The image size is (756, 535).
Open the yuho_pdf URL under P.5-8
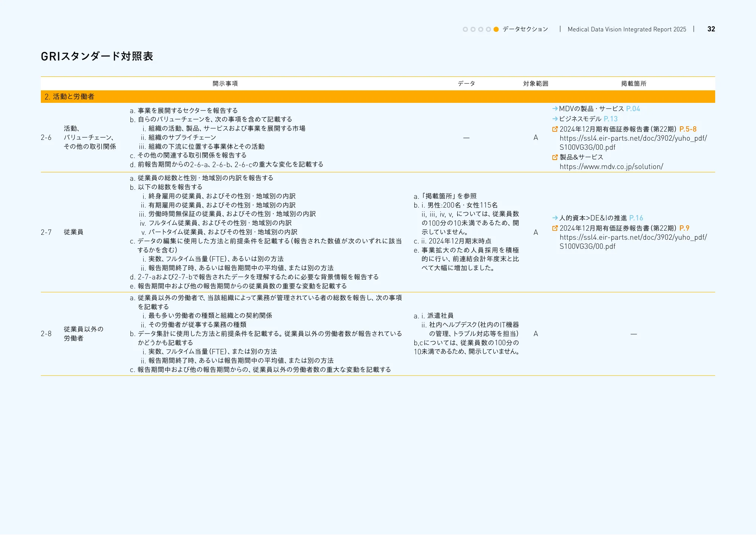(x=633, y=138)
